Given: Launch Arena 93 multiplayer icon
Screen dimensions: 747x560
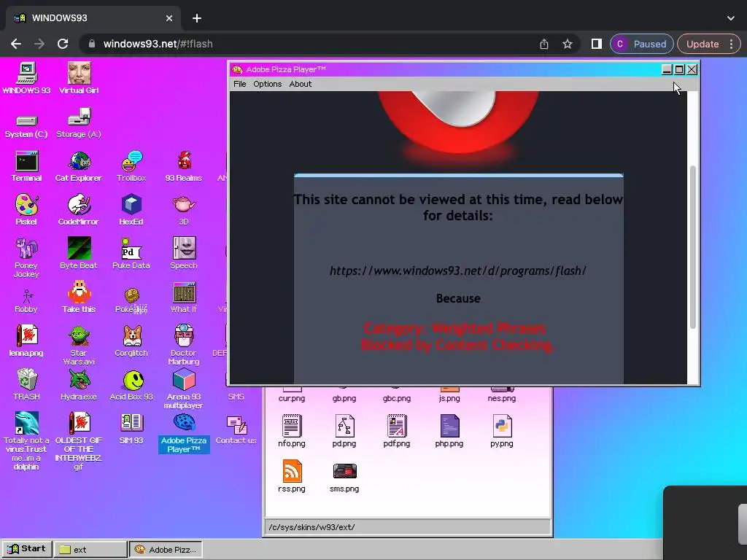Looking at the screenshot, I should point(183,389).
